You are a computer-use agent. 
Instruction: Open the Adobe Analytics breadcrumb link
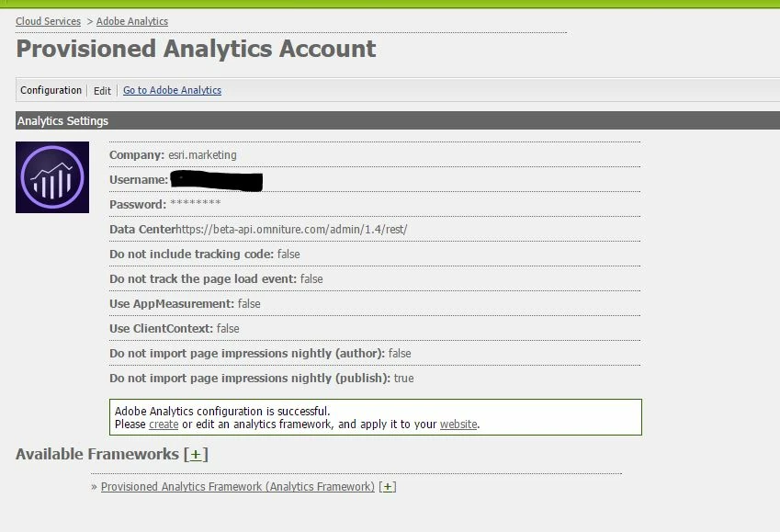(x=131, y=21)
